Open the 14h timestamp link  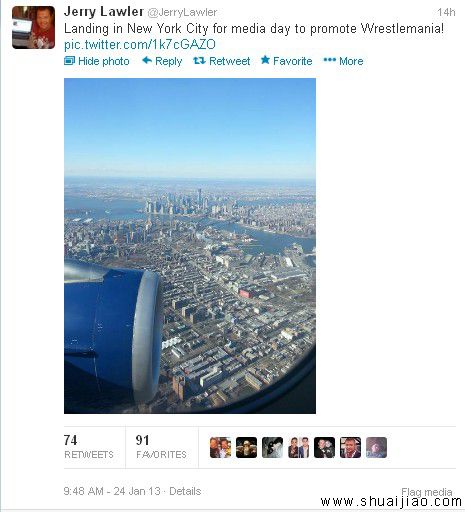click(446, 12)
